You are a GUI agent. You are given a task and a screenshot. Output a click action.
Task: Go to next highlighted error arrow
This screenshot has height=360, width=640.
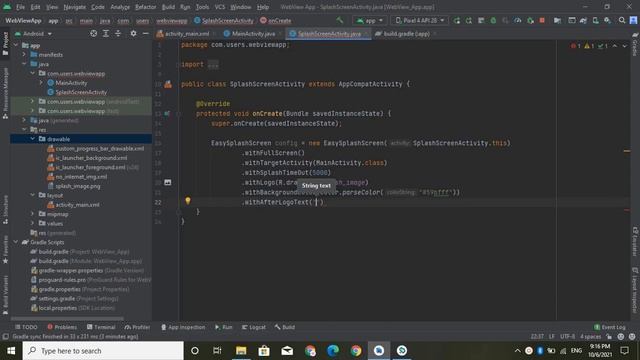pyautogui.click(x=624, y=46)
